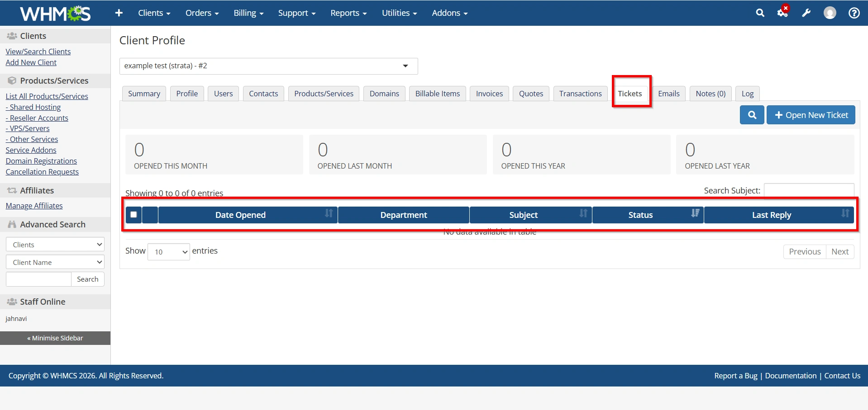The image size is (868, 410).
Task: Open Manage Affiliates link
Action: (34, 206)
